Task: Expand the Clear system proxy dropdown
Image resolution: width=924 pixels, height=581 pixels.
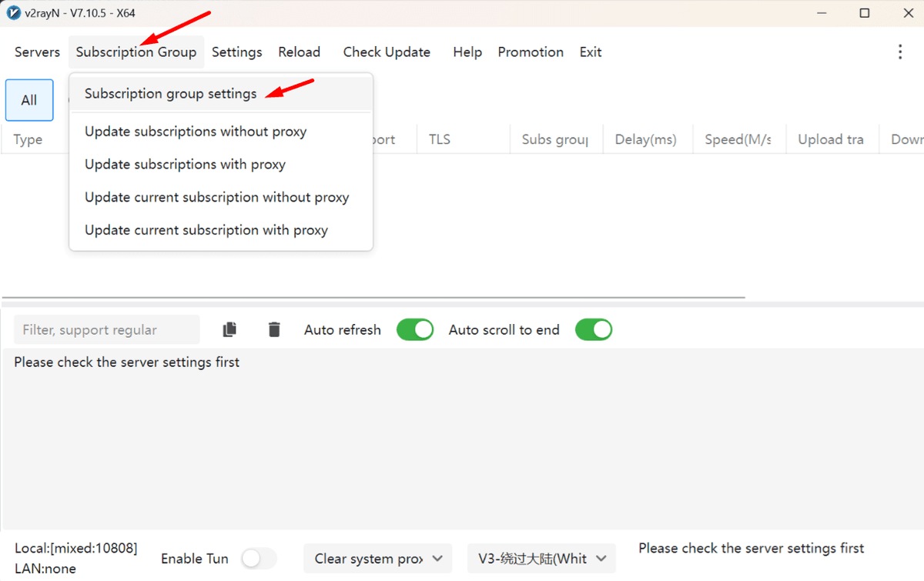Action: click(x=377, y=559)
